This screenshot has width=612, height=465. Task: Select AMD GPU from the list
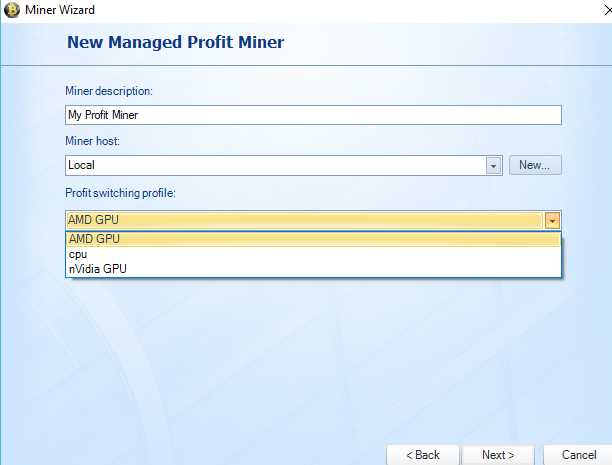point(313,239)
